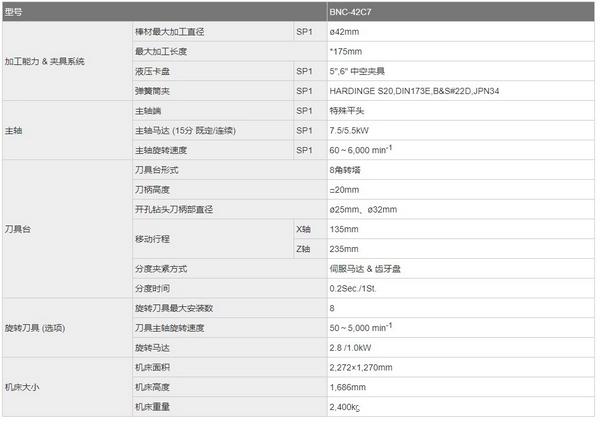Select the 235mm Z-axis travel value
Screen dimensions: 600x425
[x=343, y=248]
